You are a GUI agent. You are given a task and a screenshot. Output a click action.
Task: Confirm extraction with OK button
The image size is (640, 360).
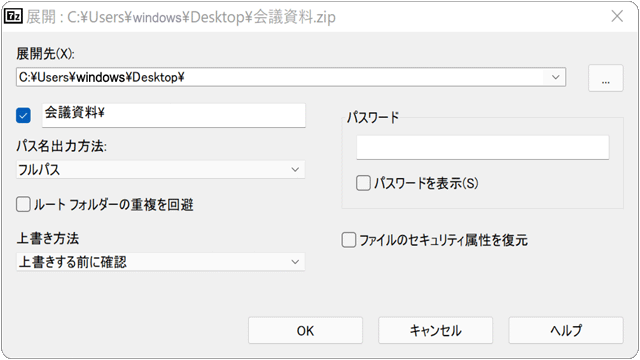(x=305, y=330)
